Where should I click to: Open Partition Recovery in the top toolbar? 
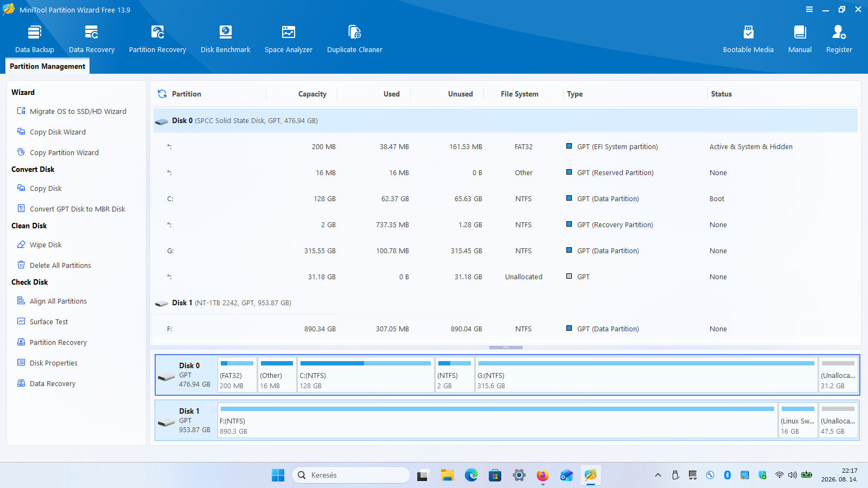tap(157, 38)
